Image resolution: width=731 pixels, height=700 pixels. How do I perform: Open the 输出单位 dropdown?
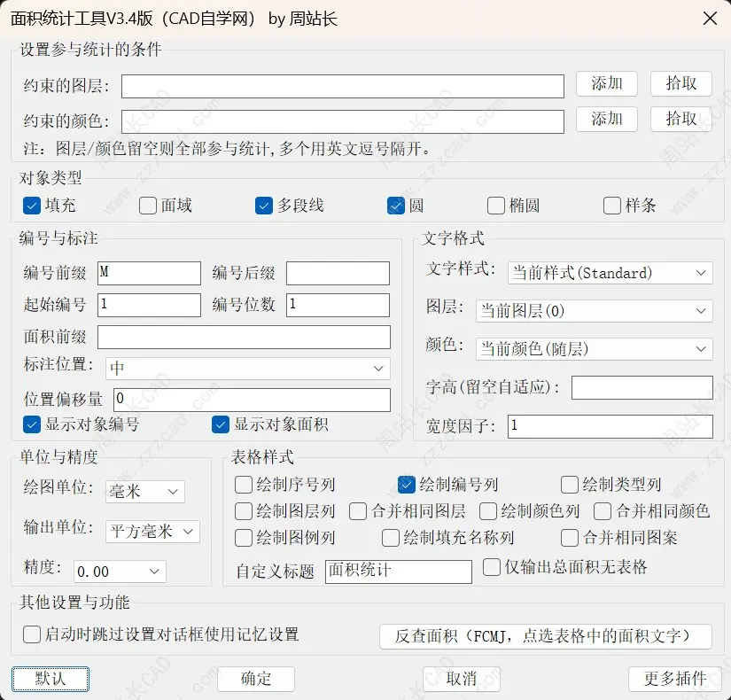point(152,532)
